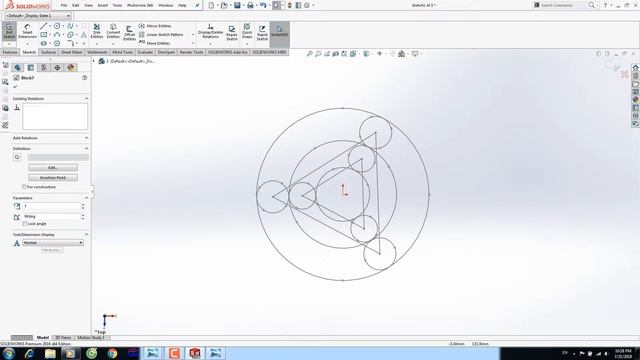Click the Search Commands field
The height and width of the screenshot is (360, 640).
pos(563,5)
